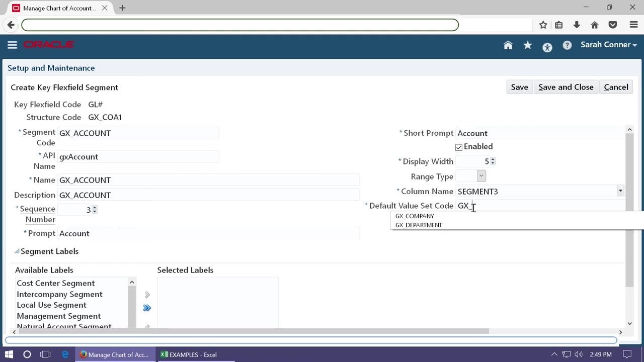Select Local Use Segment label
644x362 pixels.
51,305
